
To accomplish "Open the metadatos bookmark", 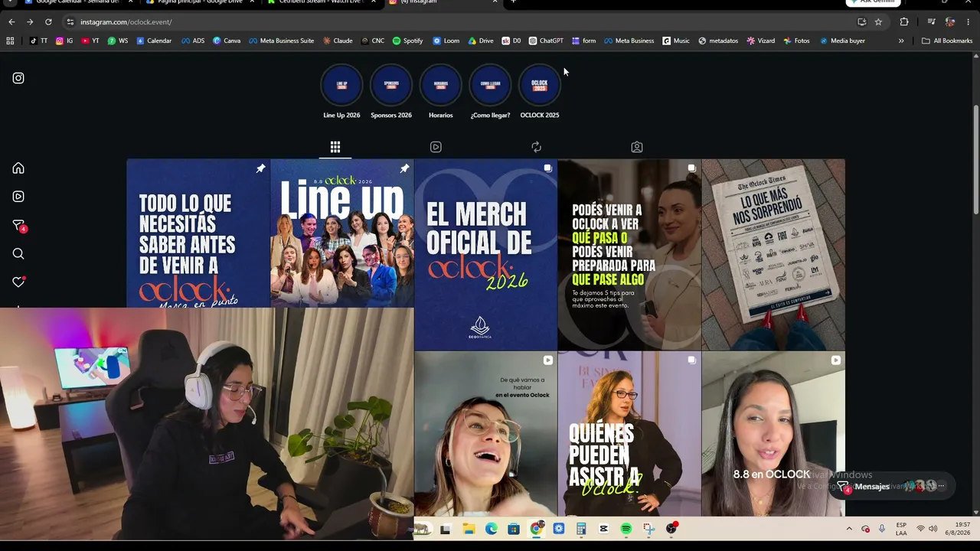I will click(718, 41).
